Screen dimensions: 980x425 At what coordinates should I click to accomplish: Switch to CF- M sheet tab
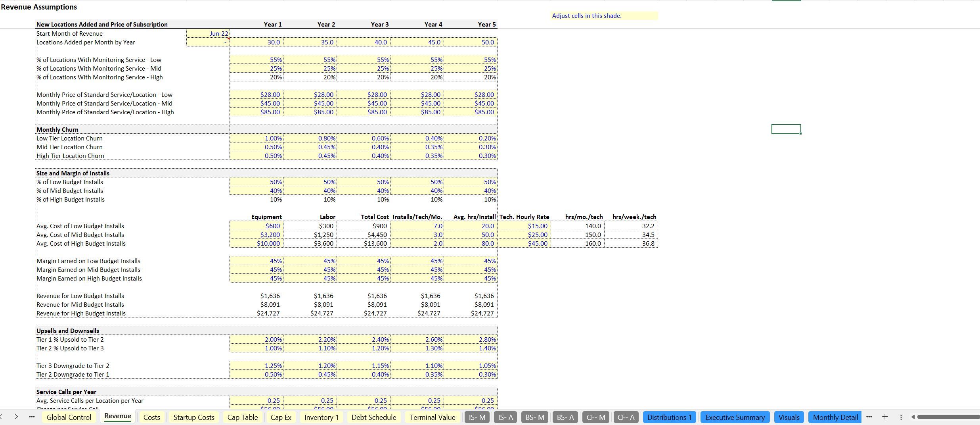[596, 417]
